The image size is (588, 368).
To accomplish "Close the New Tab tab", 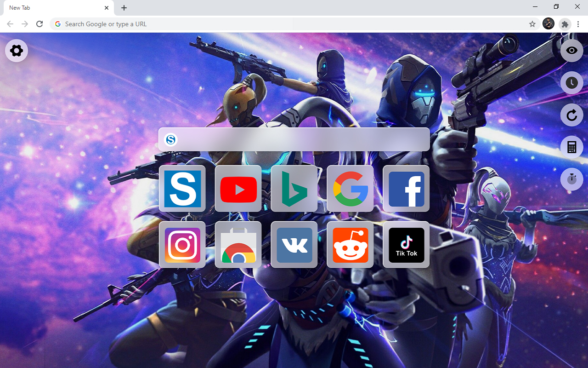I will 107,8.
